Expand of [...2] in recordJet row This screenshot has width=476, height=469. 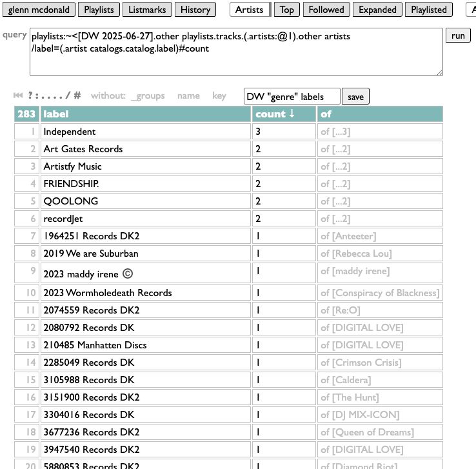click(x=335, y=219)
